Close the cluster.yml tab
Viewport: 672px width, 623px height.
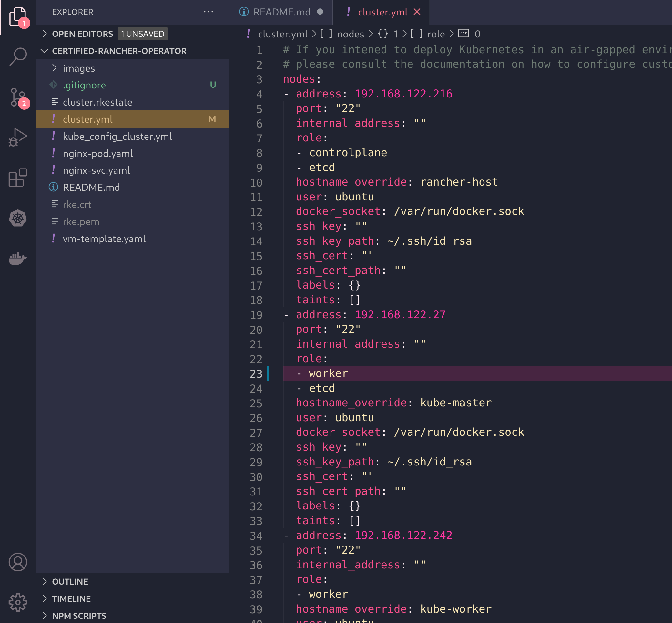coord(417,12)
